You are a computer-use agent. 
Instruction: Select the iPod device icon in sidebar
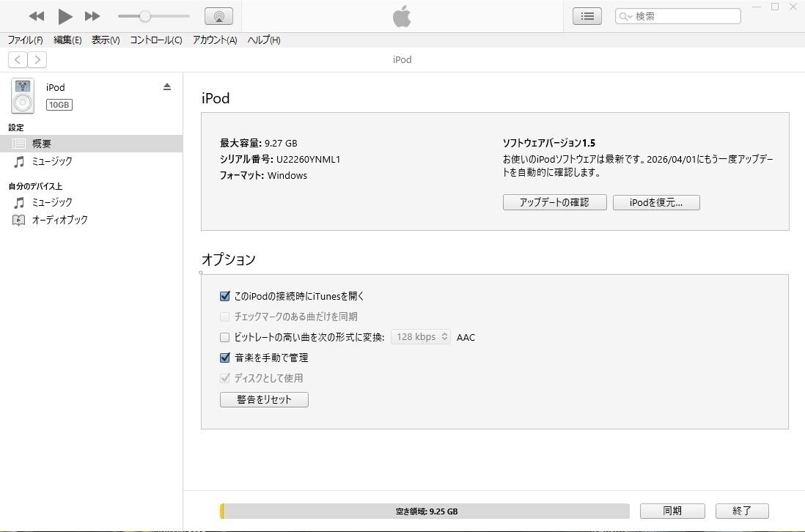tap(23, 96)
